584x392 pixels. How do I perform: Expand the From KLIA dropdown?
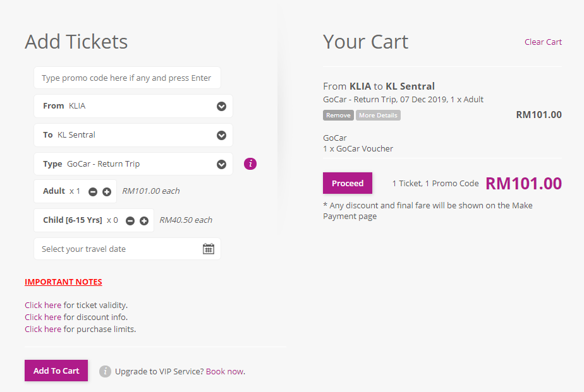coord(221,106)
